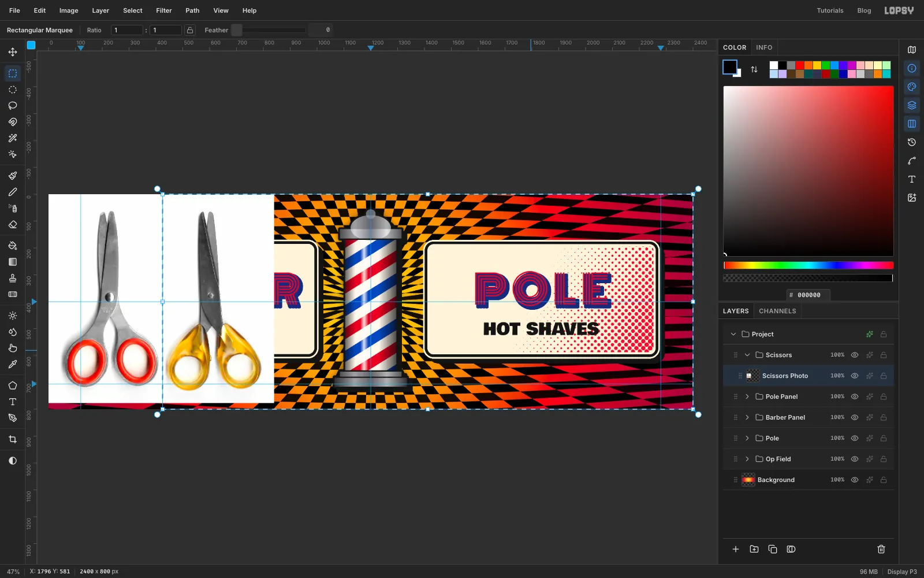This screenshot has width=924, height=578.
Task: Choose the Crop tool
Action: [13, 439]
